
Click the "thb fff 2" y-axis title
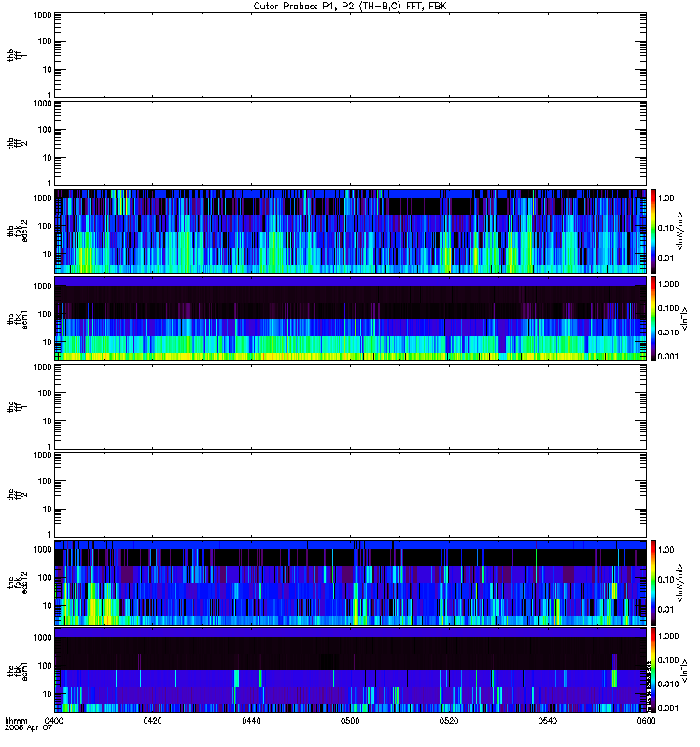(18, 143)
